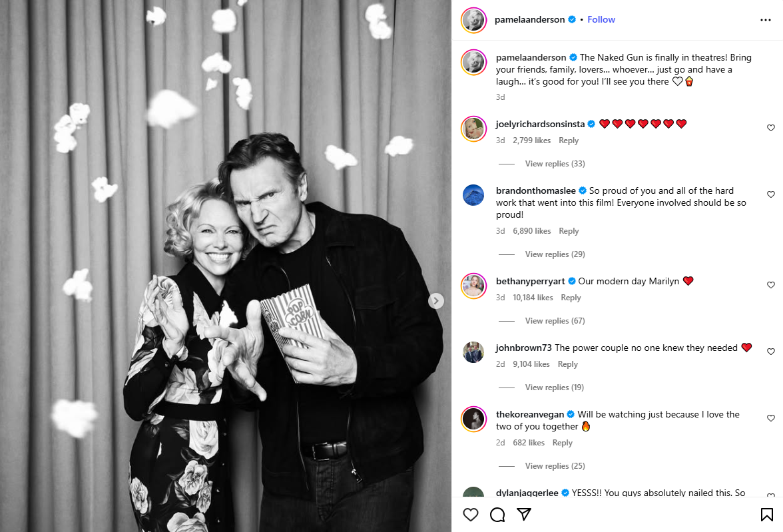Screen dimensions: 783x532
Task: Like thekoreanvegan's comment
Action: click(x=771, y=418)
